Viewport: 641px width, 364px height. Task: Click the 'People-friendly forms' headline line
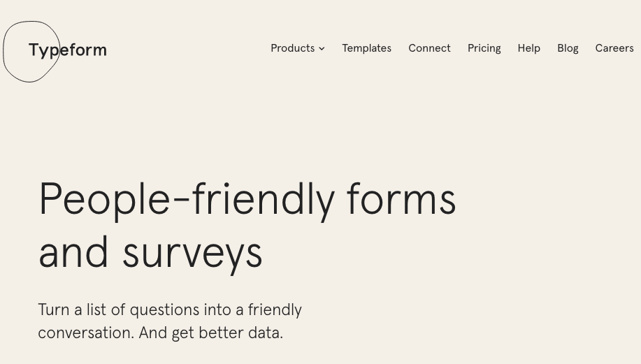pyautogui.click(x=247, y=201)
